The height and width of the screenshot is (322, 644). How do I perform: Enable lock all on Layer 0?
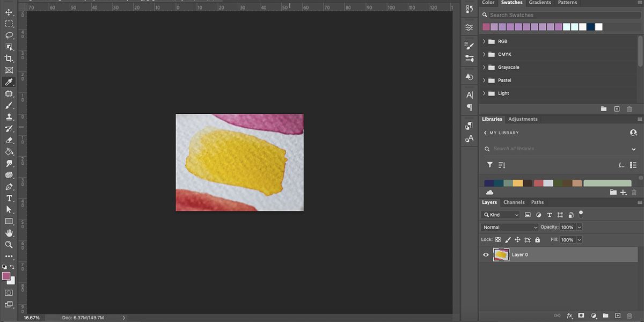coord(537,239)
